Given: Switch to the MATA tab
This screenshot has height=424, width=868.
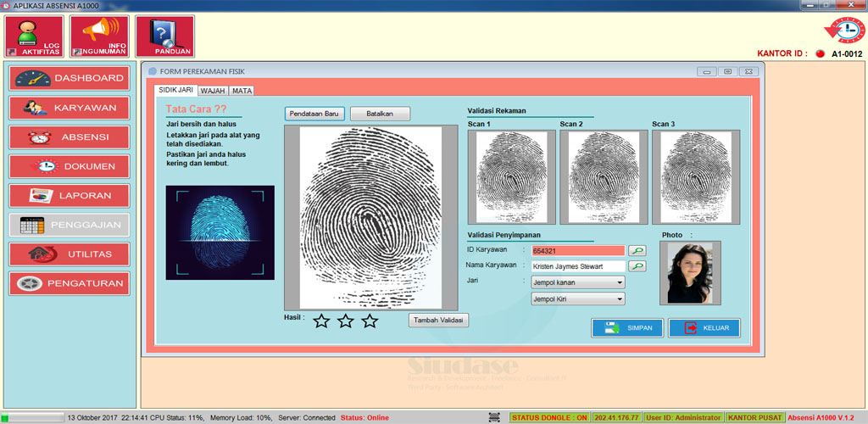Looking at the screenshot, I should (x=242, y=91).
